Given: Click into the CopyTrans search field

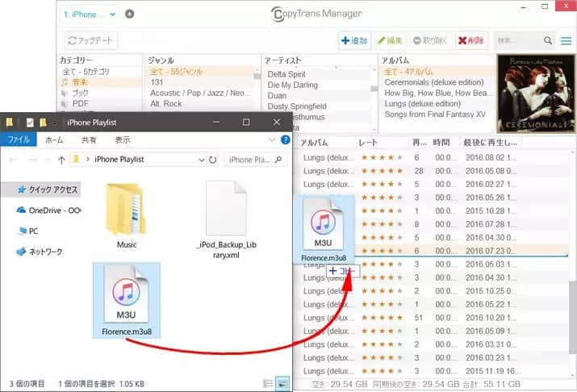Looking at the screenshot, I should (518, 40).
